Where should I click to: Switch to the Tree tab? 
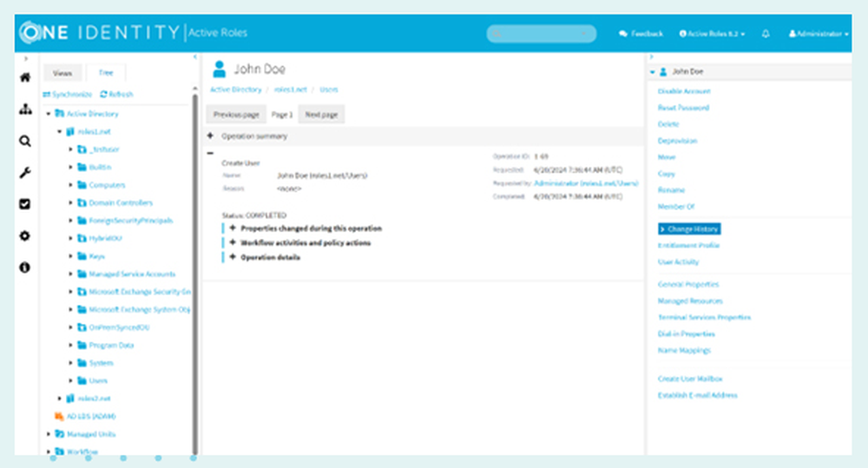click(x=106, y=73)
